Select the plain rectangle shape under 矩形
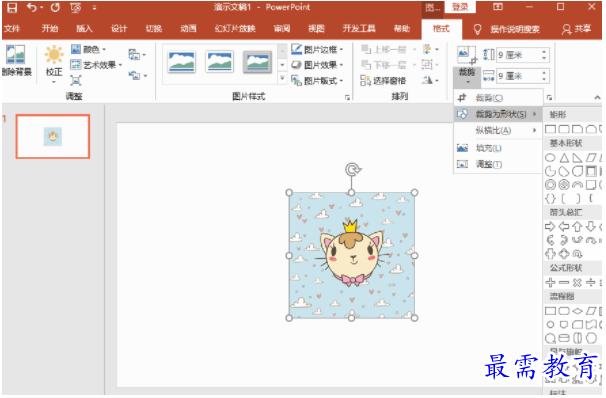The width and height of the screenshot is (606, 398). pyautogui.click(x=550, y=129)
